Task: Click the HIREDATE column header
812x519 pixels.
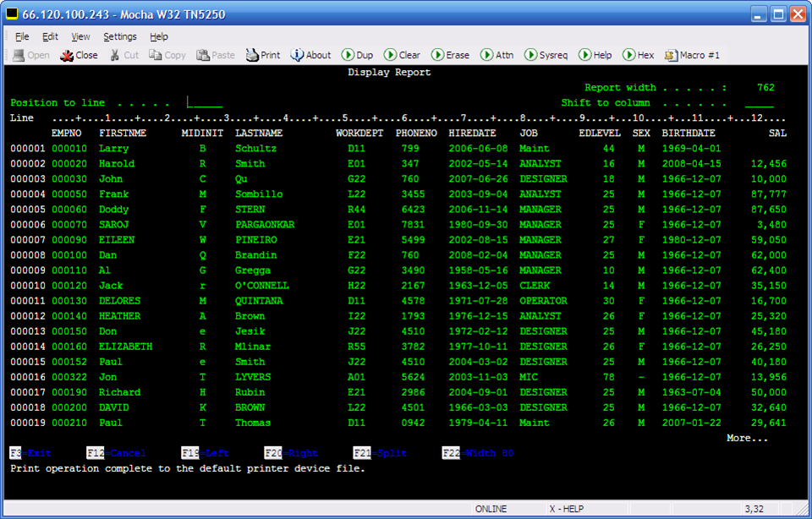Action: (x=472, y=133)
